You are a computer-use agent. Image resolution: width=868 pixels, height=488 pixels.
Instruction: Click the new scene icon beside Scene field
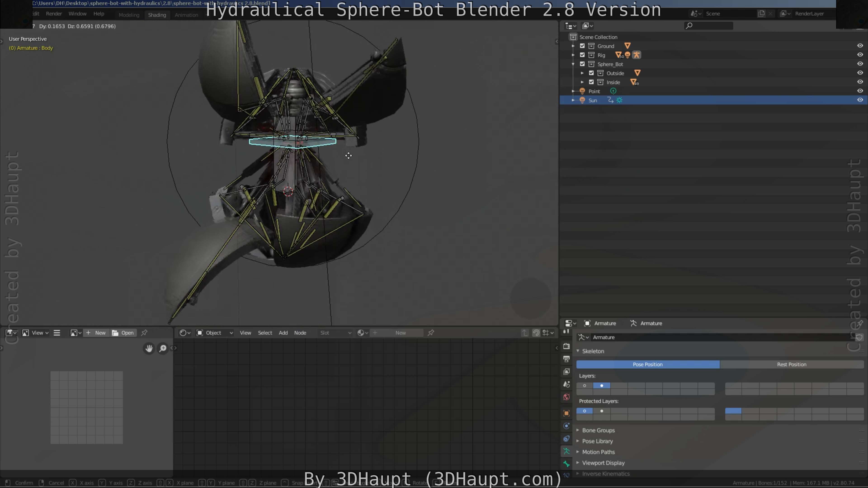coord(761,14)
